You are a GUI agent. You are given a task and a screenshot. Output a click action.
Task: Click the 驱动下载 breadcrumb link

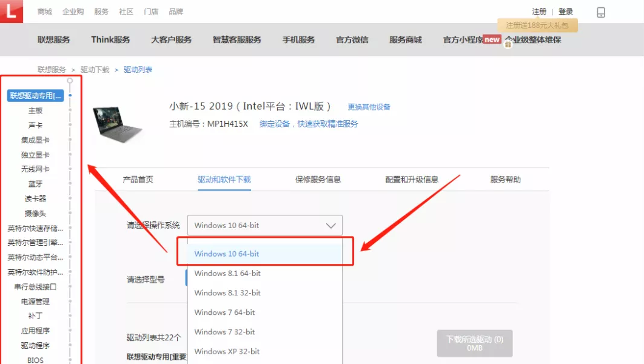[x=96, y=69]
